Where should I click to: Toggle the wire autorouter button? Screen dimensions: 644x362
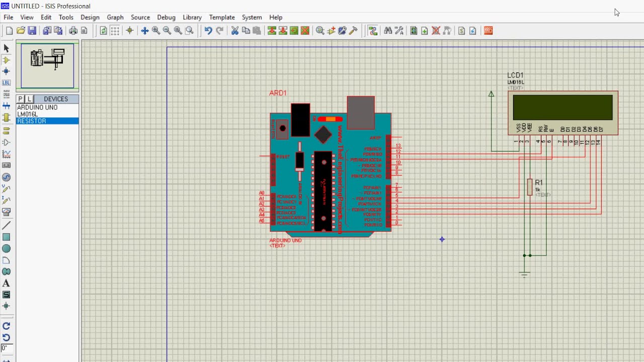coord(373,31)
